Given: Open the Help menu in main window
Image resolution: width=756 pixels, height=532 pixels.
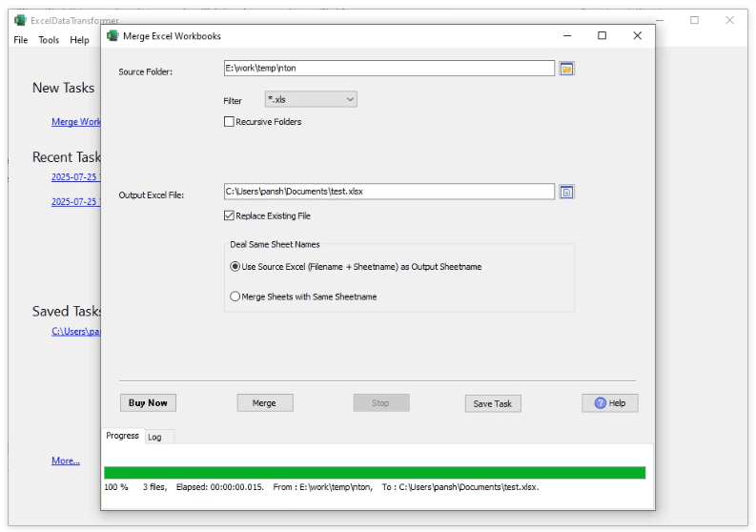Looking at the screenshot, I should [79, 40].
